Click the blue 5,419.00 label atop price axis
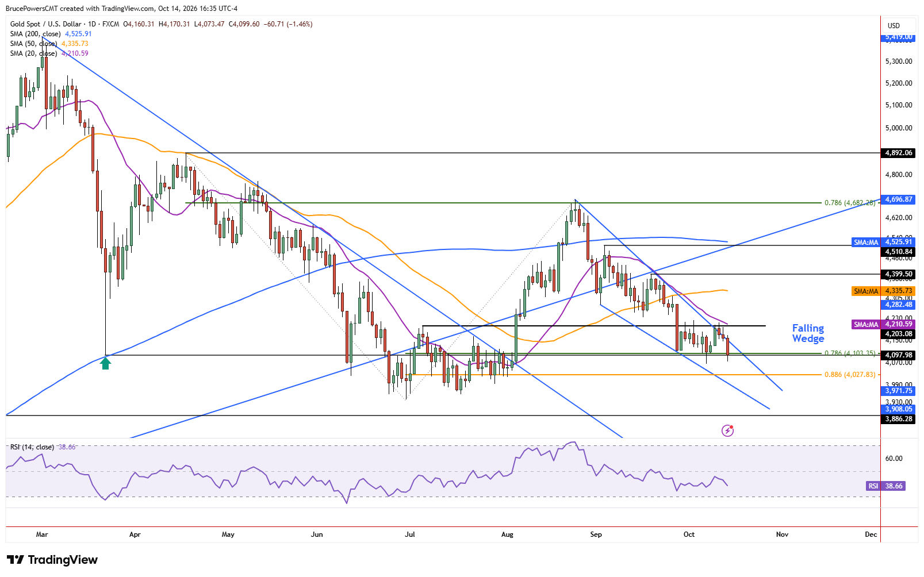The image size is (924, 577). pyautogui.click(x=898, y=37)
